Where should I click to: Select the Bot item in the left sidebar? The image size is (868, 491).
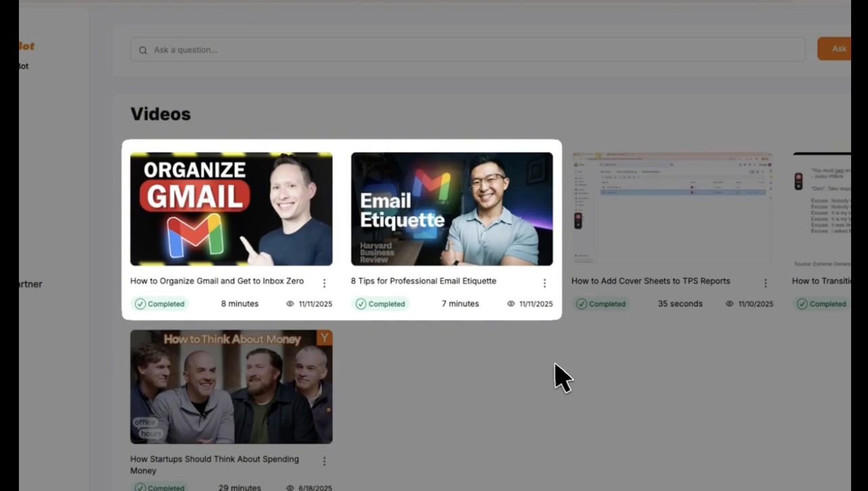click(x=22, y=66)
